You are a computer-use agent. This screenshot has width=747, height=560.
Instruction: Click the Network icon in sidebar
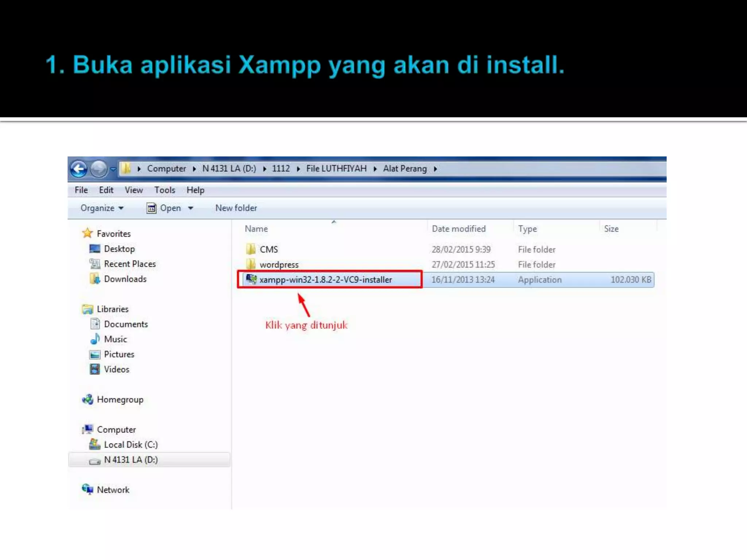(88, 489)
